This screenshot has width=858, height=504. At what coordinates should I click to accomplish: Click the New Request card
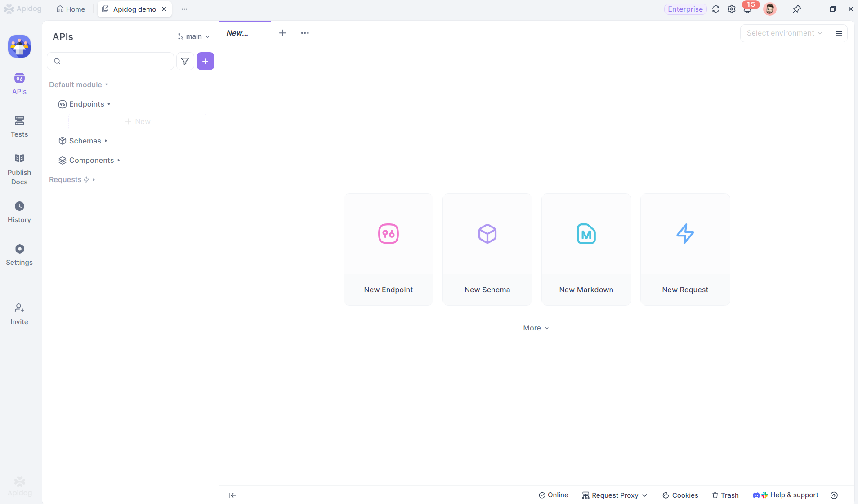[685, 249]
